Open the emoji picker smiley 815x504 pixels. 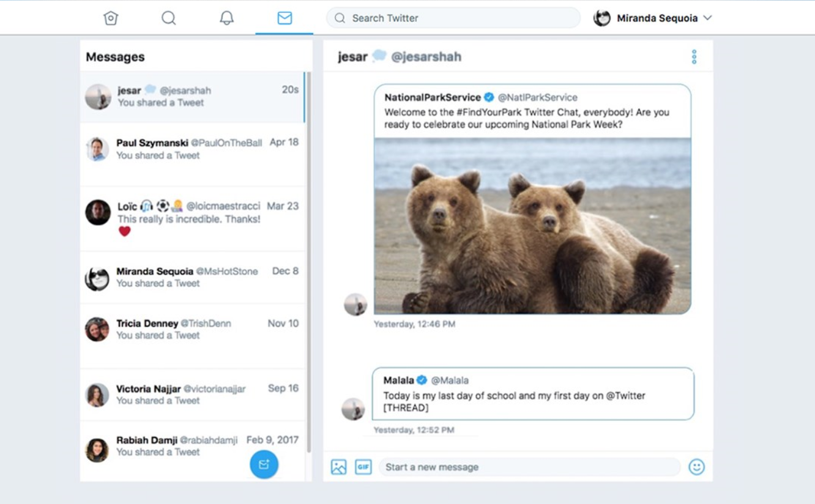click(696, 467)
